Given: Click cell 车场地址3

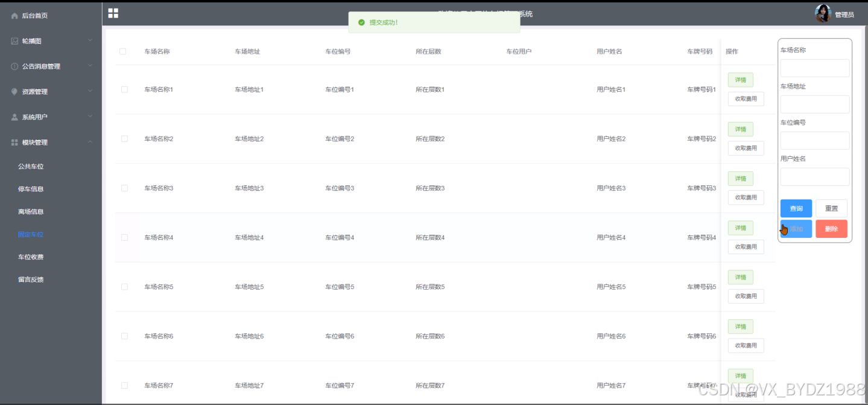Looking at the screenshot, I should [x=249, y=188].
